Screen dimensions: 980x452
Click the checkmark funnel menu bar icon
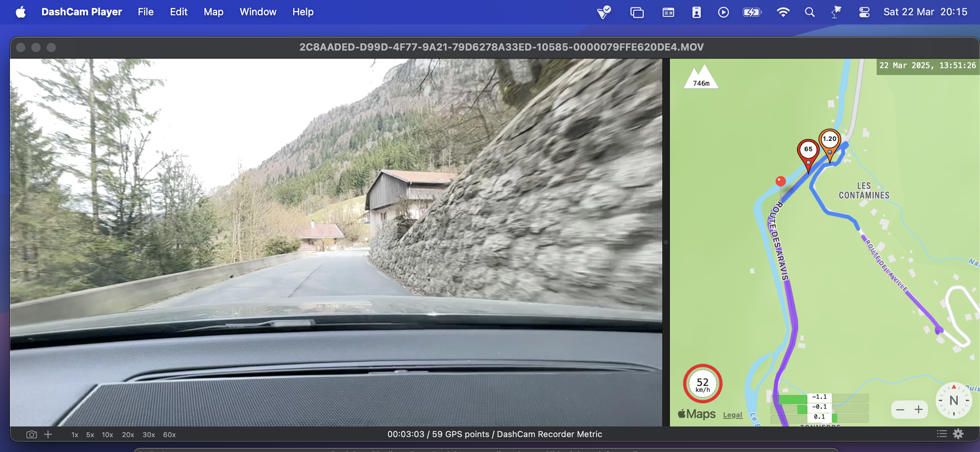[x=604, y=12]
